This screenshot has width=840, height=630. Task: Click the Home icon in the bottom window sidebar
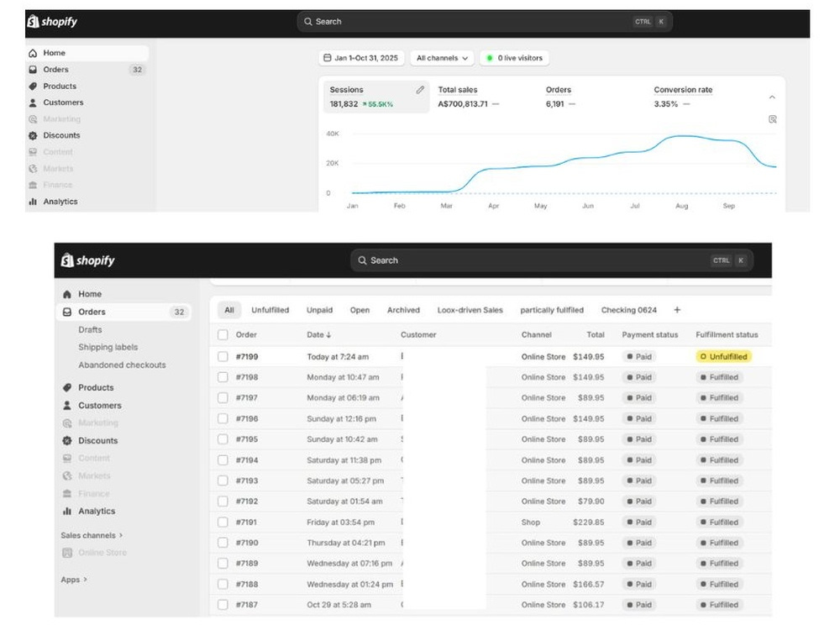click(67, 294)
